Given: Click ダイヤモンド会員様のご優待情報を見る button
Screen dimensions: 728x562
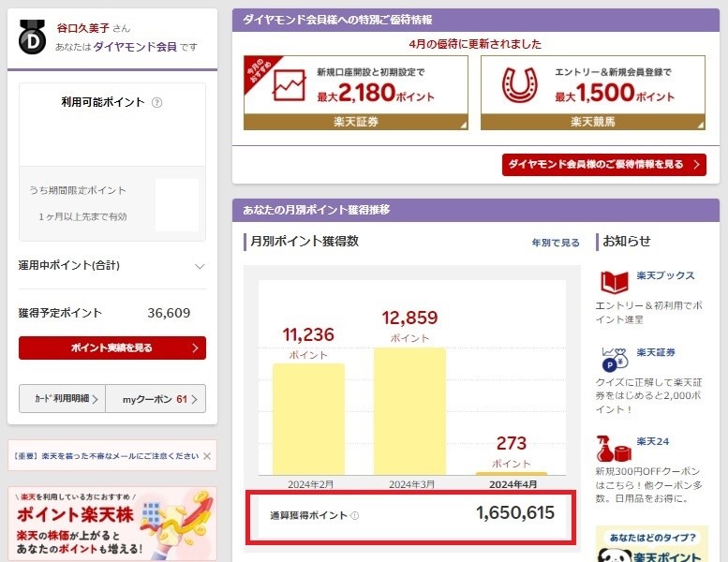Looking at the screenshot, I should [x=604, y=165].
